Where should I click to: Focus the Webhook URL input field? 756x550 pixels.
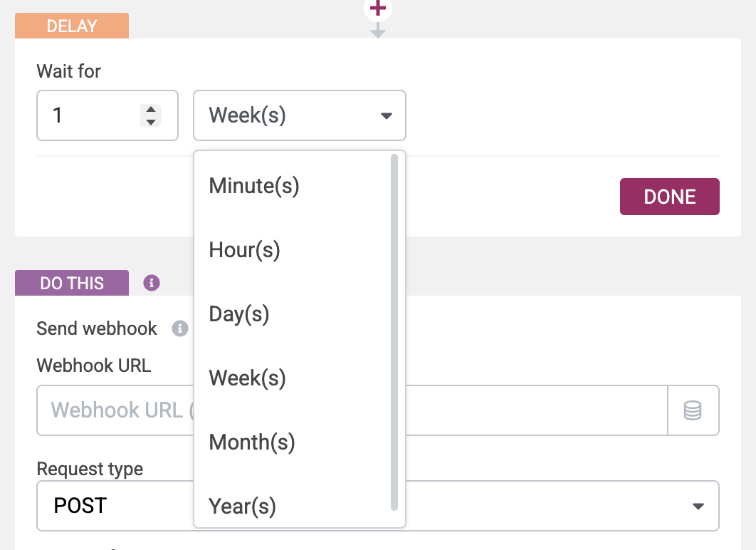pos(114,410)
